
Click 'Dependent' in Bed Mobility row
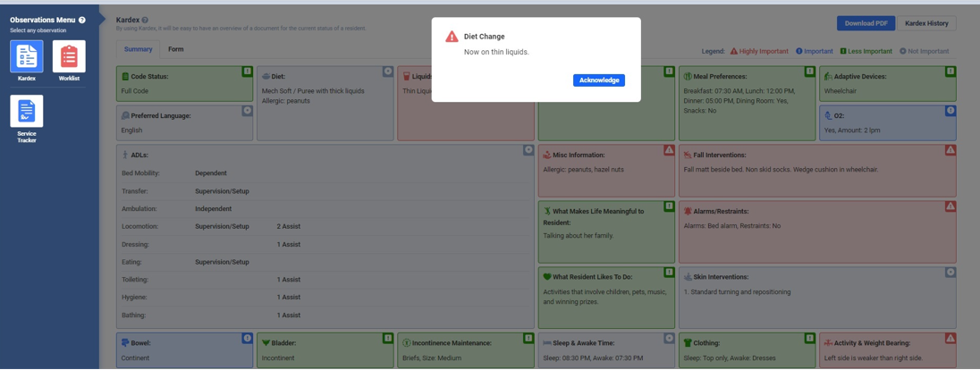(211, 173)
